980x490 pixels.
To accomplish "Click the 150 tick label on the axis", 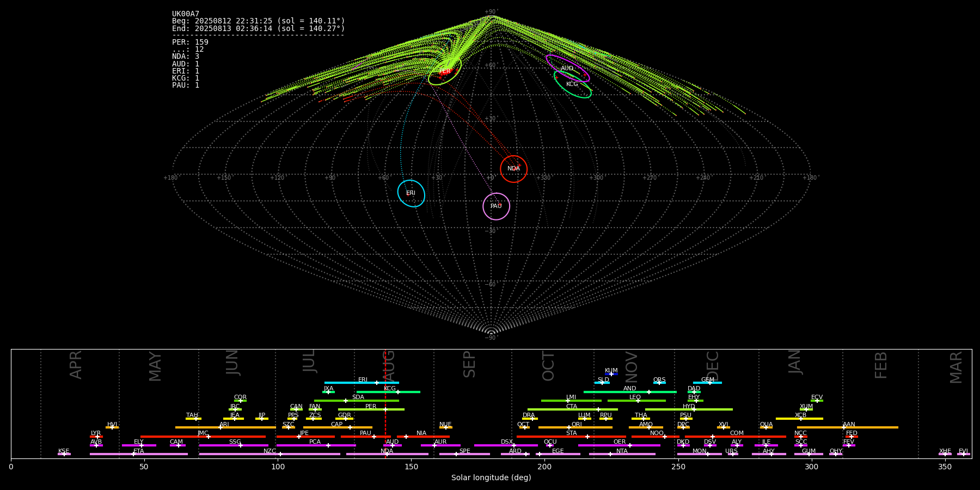I will pos(411,467).
